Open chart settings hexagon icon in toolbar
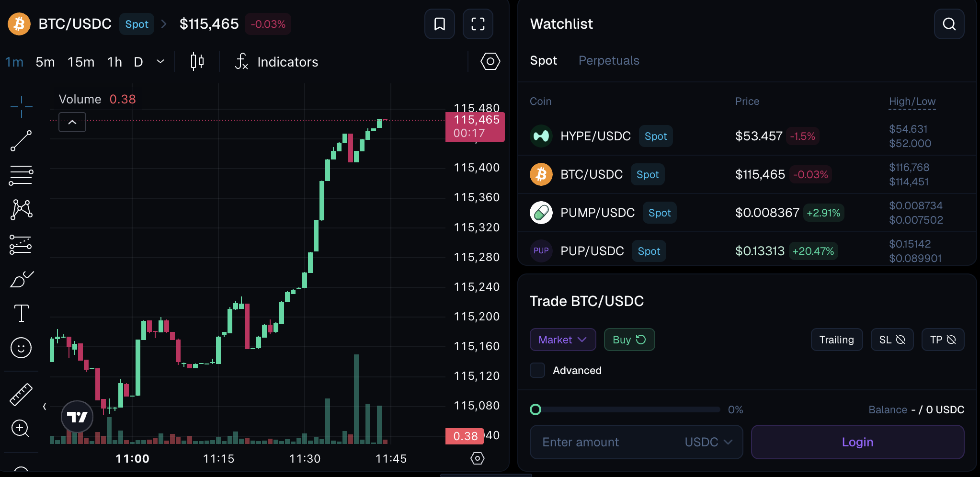The height and width of the screenshot is (477, 980). click(x=490, y=62)
